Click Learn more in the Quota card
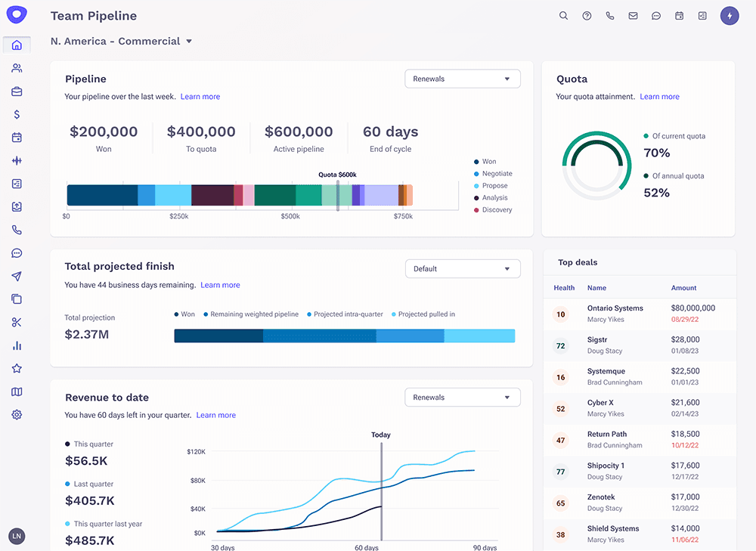756x551 pixels. pos(659,97)
